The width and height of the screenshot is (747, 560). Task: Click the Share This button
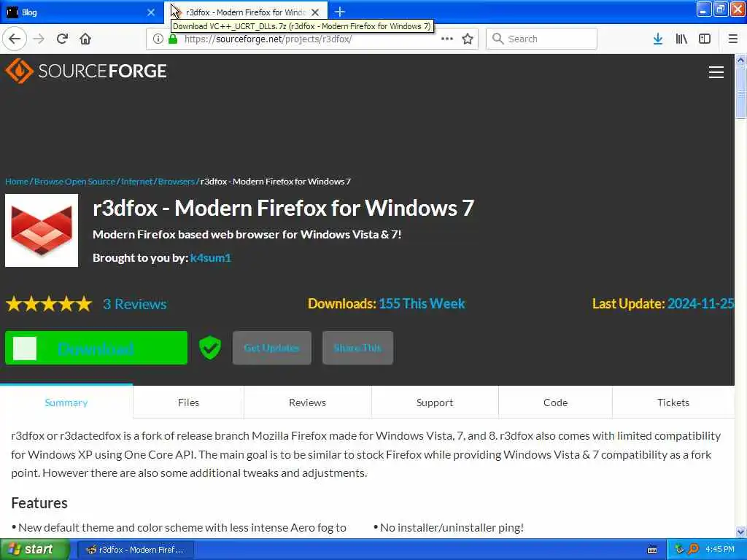pyautogui.click(x=357, y=348)
